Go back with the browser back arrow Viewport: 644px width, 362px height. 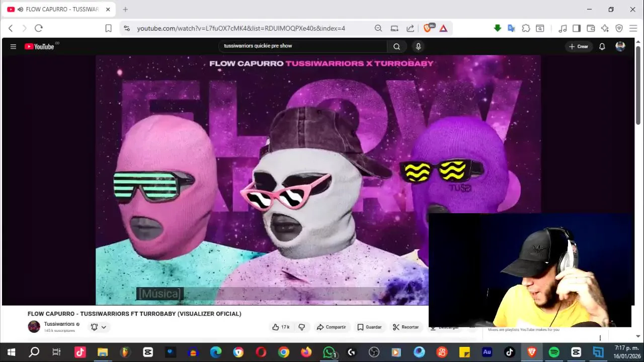coord(11,28)
